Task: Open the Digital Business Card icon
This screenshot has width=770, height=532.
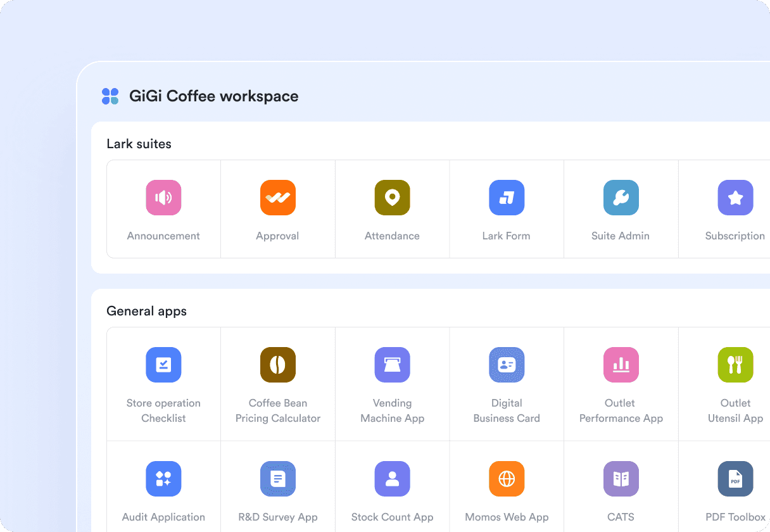Action: pos(507,365)
